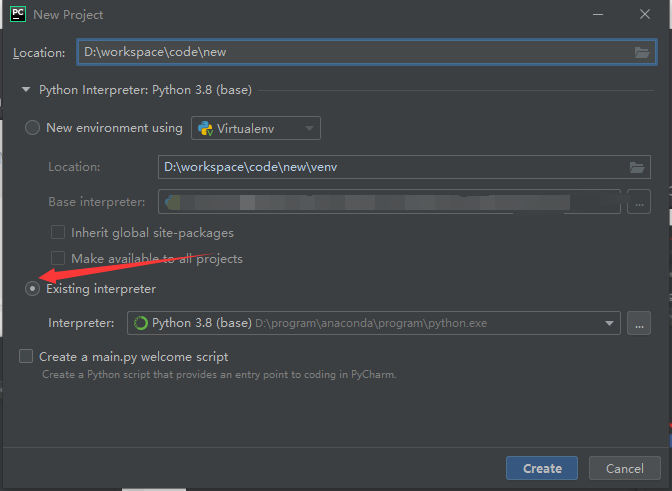Image resolution: width=672 pixels, height=491 pixels.
Task: Cancel the New Project dialog
Action: pos(624,468)
